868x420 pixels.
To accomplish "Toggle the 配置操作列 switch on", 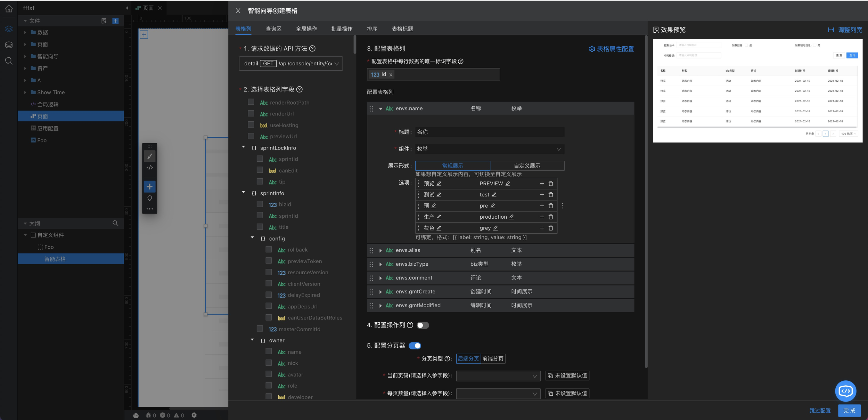I will [423, 325].
